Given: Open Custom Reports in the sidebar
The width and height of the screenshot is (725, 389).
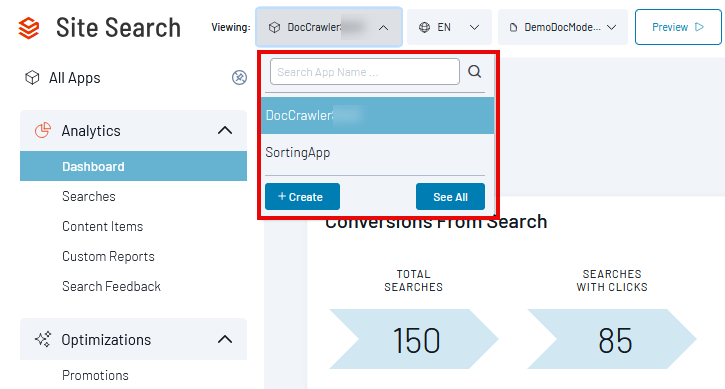Looking at the screenshot, I should point(108,257).
